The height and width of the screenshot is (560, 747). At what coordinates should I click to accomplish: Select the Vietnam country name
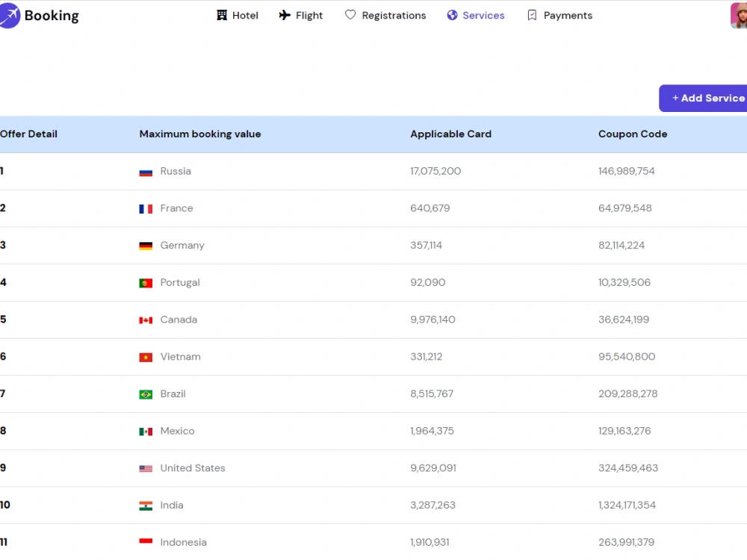click(x=180, y=357)
